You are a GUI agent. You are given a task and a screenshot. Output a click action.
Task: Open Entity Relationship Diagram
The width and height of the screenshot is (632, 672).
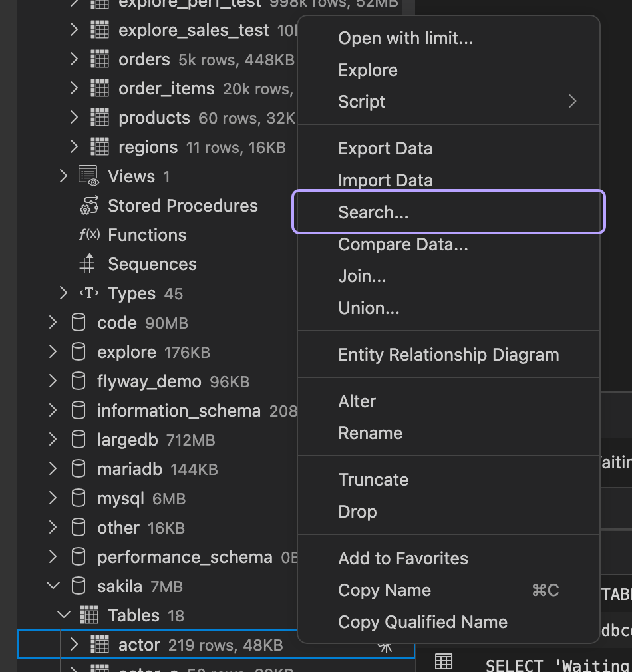(448, 355)
